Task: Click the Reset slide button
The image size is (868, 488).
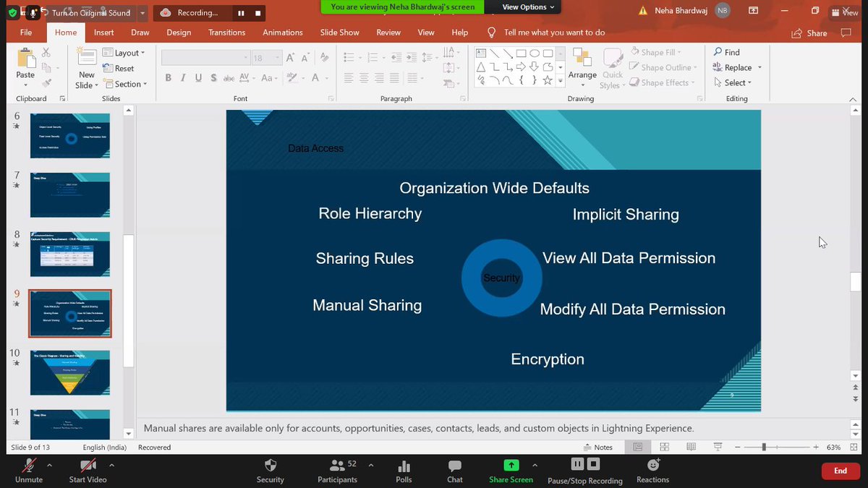Action: point(119,69)
